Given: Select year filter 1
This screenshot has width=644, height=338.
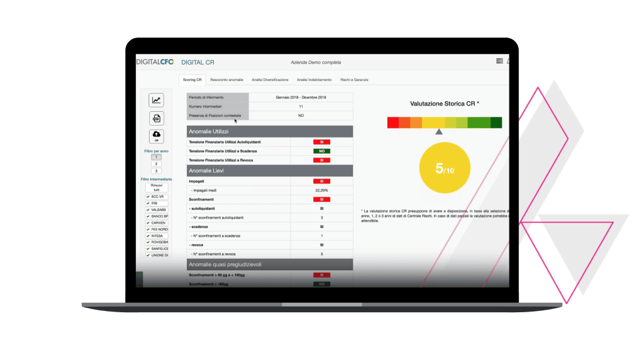Looking at the screenshot, I should click(x=156, y=157).
